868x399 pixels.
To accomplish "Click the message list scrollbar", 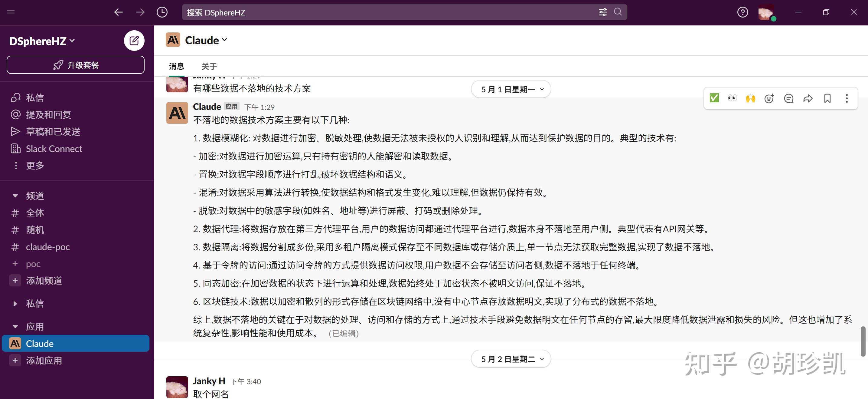I will coord(863,341).
